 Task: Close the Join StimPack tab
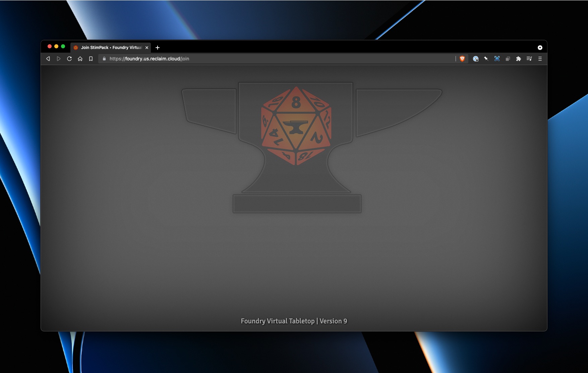click(147, 48)
